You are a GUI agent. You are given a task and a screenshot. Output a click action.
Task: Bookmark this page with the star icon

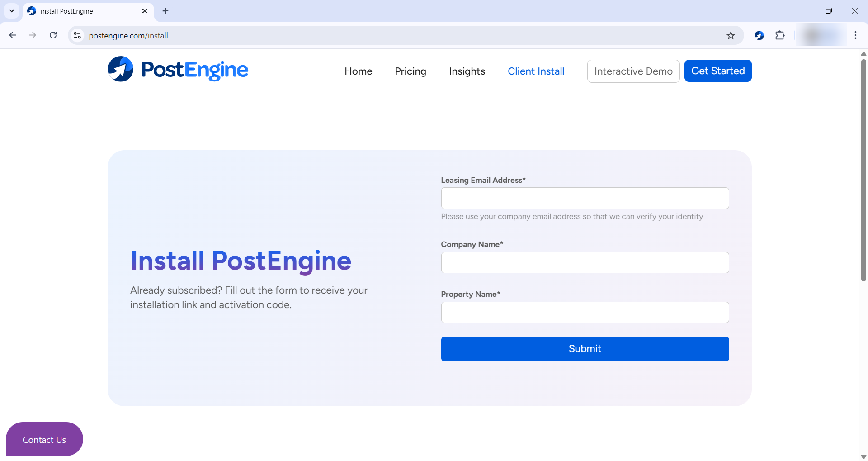click(731, 35)
